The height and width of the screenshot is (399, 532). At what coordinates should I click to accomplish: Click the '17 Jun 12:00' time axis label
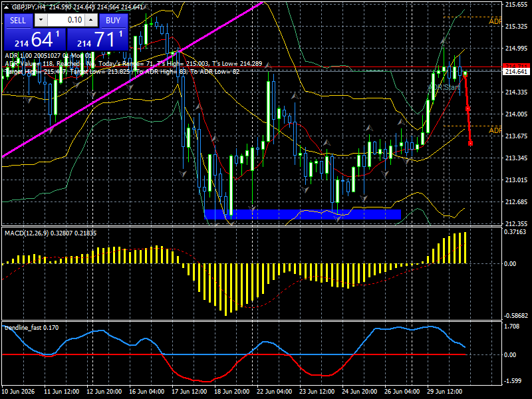[190, 392]
